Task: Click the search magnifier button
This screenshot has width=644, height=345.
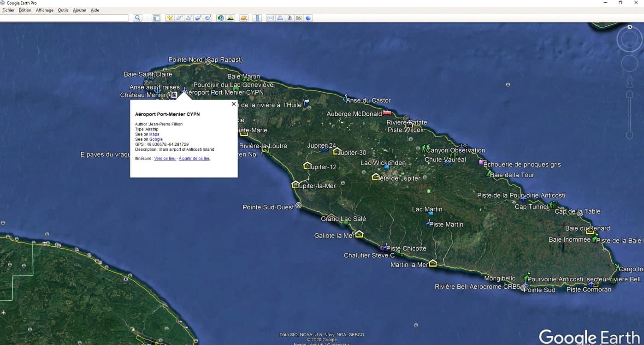Action: [x=137, y=18]
